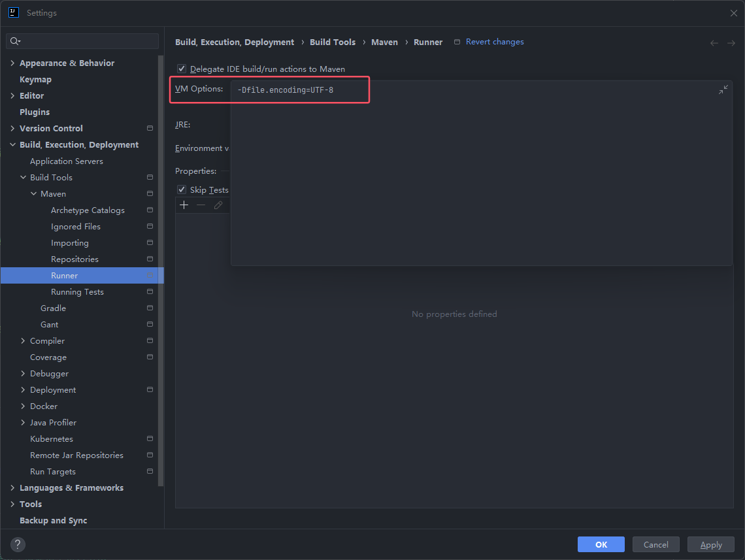Click the project-level icon beside Build Tools
The image size is (745, 560).
[150, 177]
